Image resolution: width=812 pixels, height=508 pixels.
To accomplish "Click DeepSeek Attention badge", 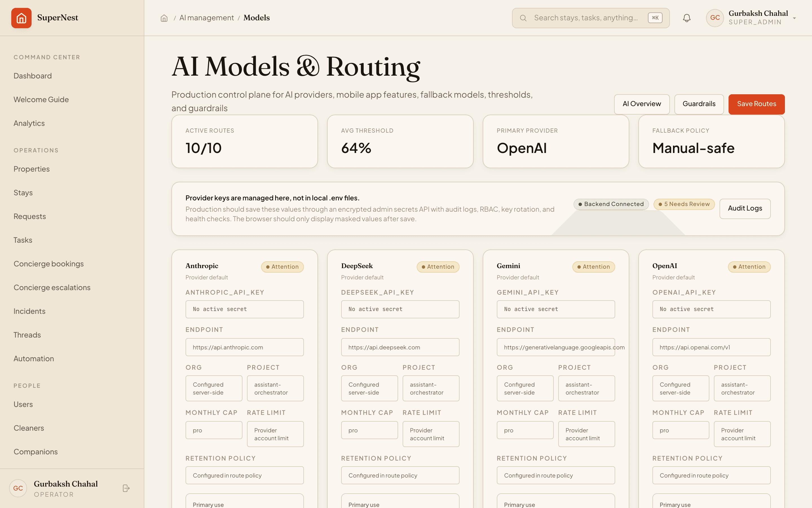I will click(438, 267).
